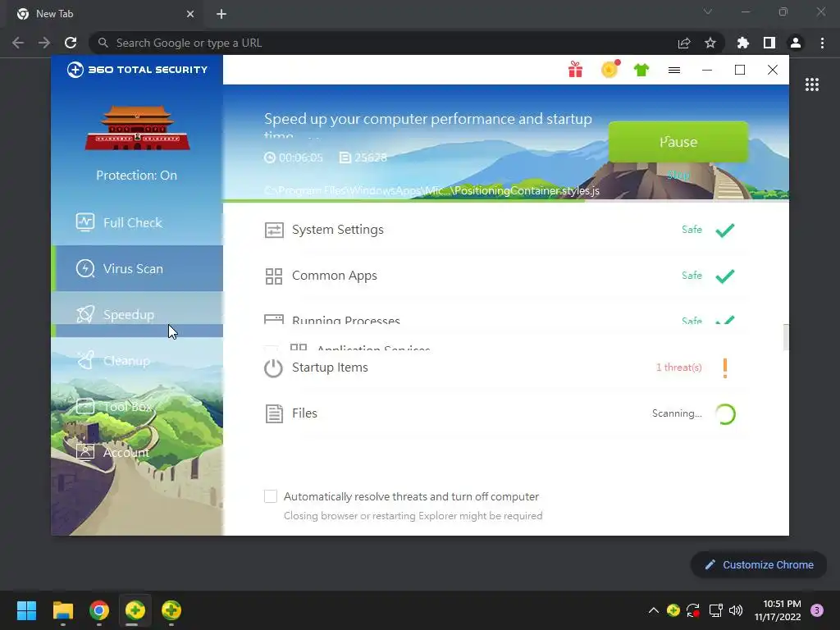Reload the page in Chrome
Viewport: 840px width, 630px height.
71,43
